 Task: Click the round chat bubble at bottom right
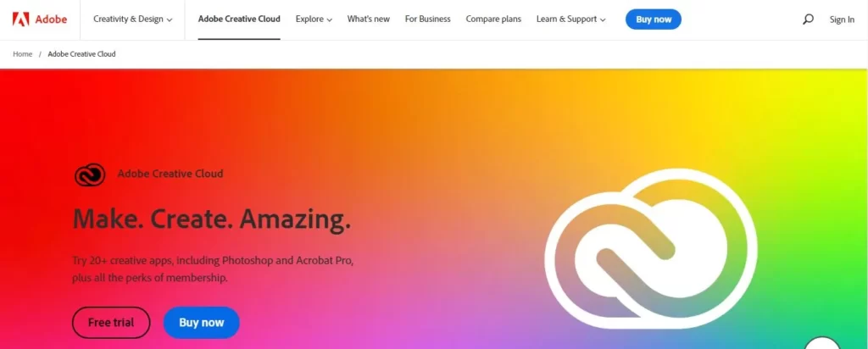tap(822, 343)
